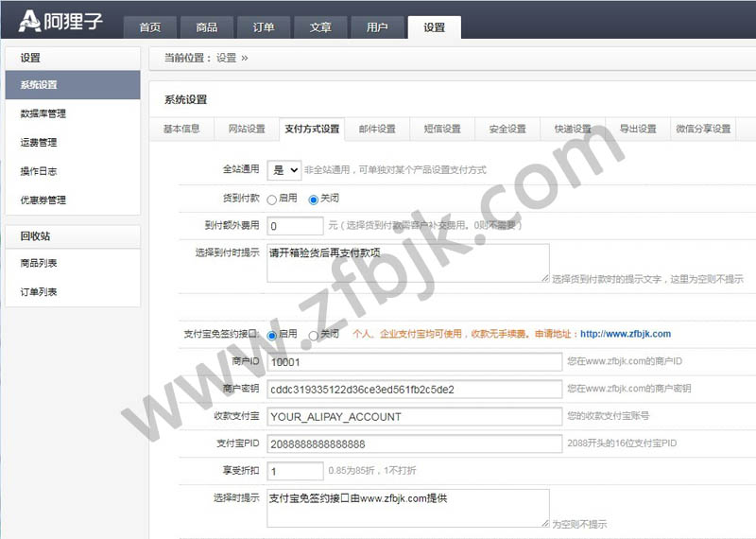Click the 商户ID input field
The width and height of the screenshot is (756, 539).
415,362
